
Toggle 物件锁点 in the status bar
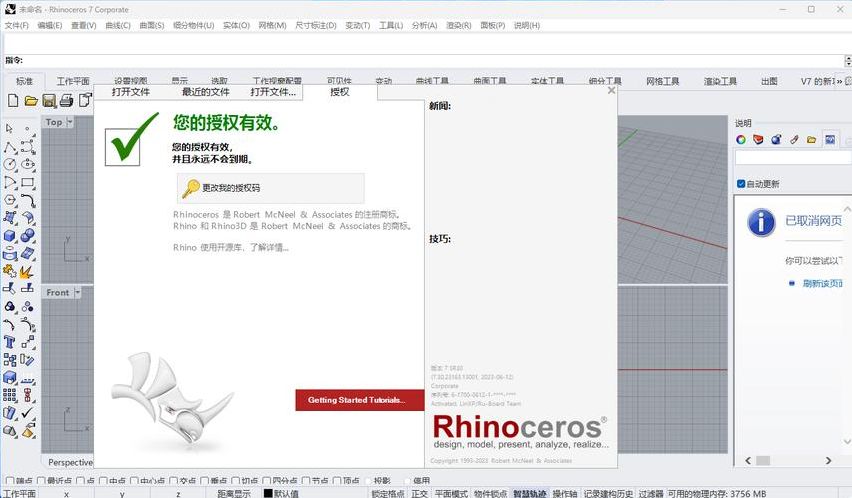tap(490, 493)
